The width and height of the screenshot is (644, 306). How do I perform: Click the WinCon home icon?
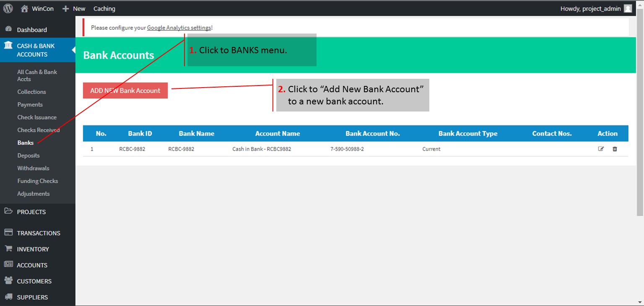[x=25, y=8]
